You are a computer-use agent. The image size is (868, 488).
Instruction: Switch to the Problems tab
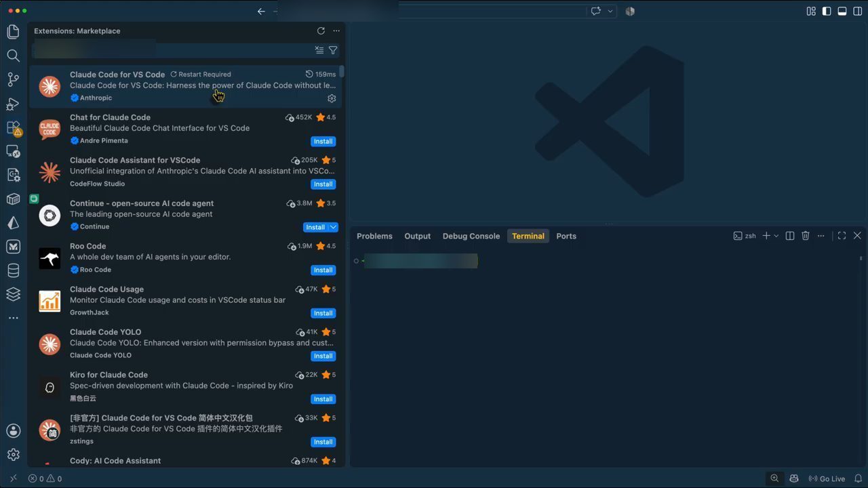click(x=374, y=236)
